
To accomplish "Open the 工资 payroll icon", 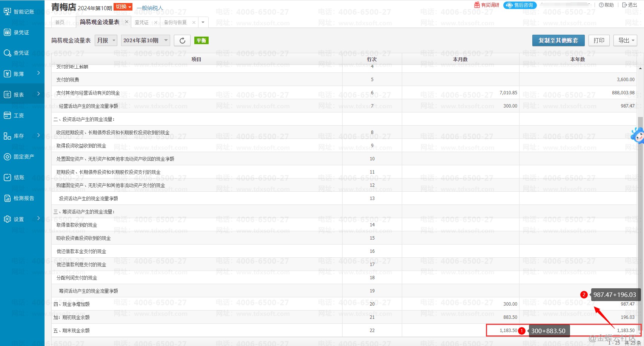I will point(7,115).
